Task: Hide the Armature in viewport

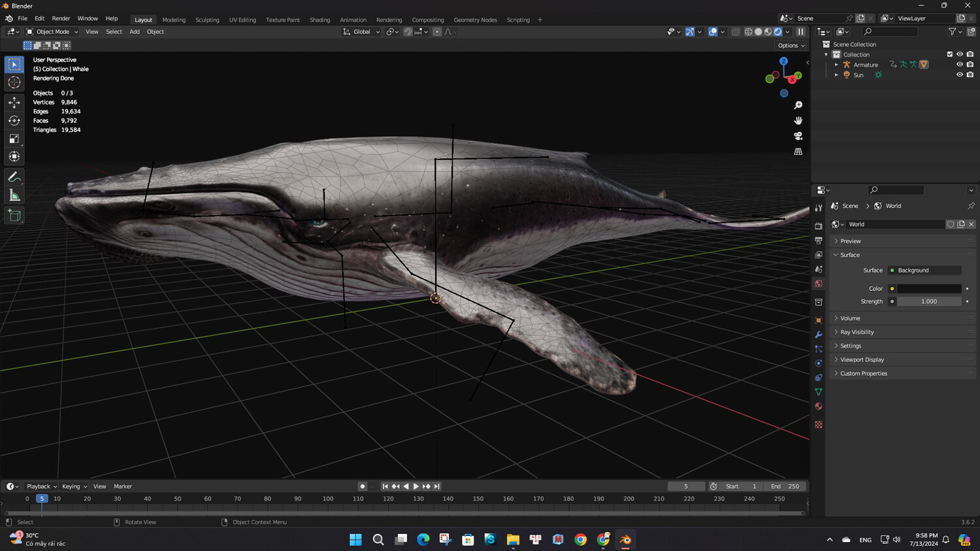Action: pyautogui.click(x=959, y=65)
